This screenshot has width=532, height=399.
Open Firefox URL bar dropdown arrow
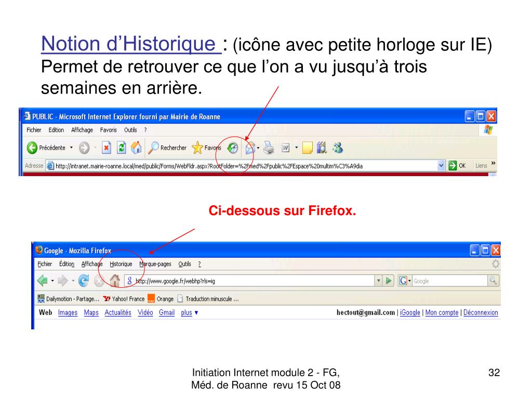point(379,281)
